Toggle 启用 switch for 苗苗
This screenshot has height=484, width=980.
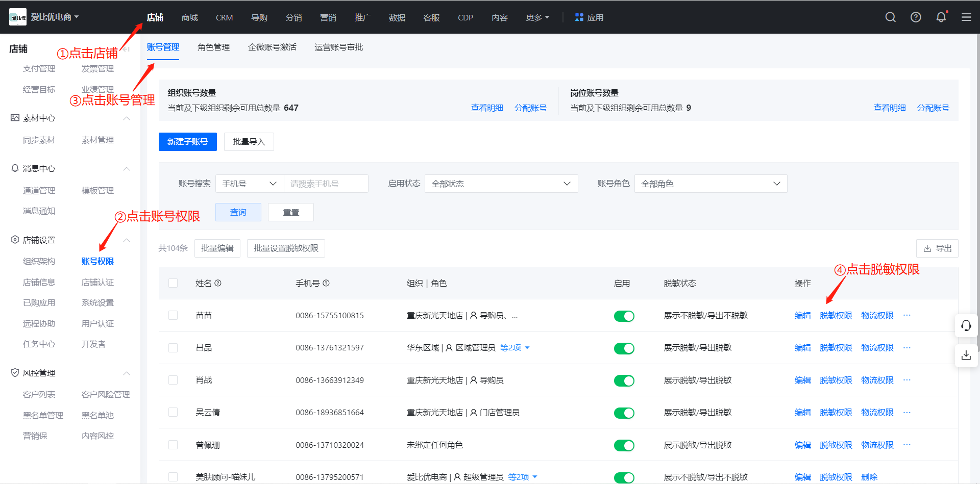pos(624,316)
